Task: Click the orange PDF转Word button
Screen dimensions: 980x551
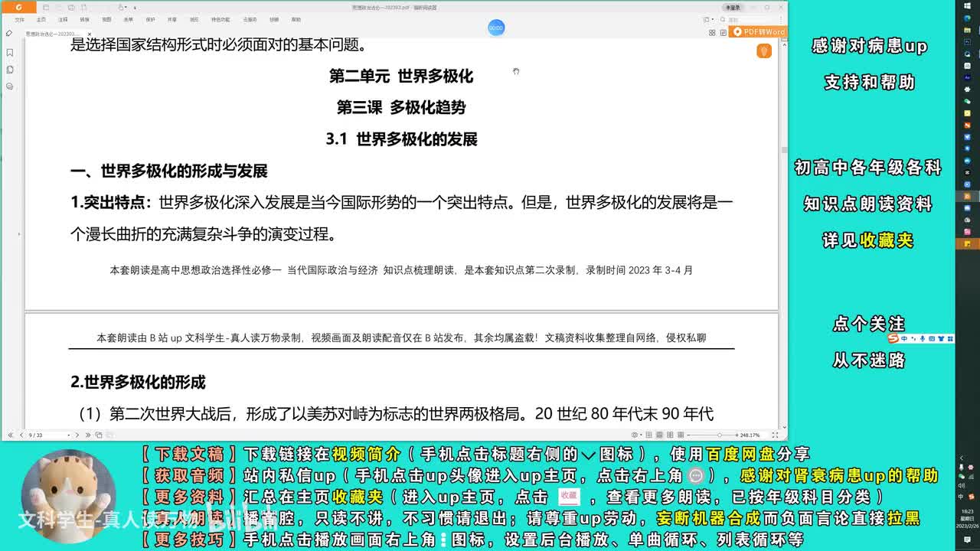Action: coord(757,32)
